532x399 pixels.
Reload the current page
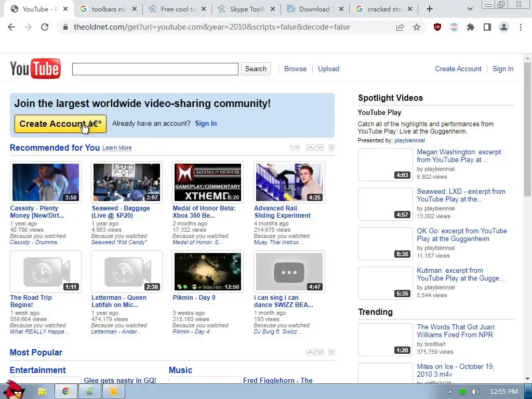45,27
